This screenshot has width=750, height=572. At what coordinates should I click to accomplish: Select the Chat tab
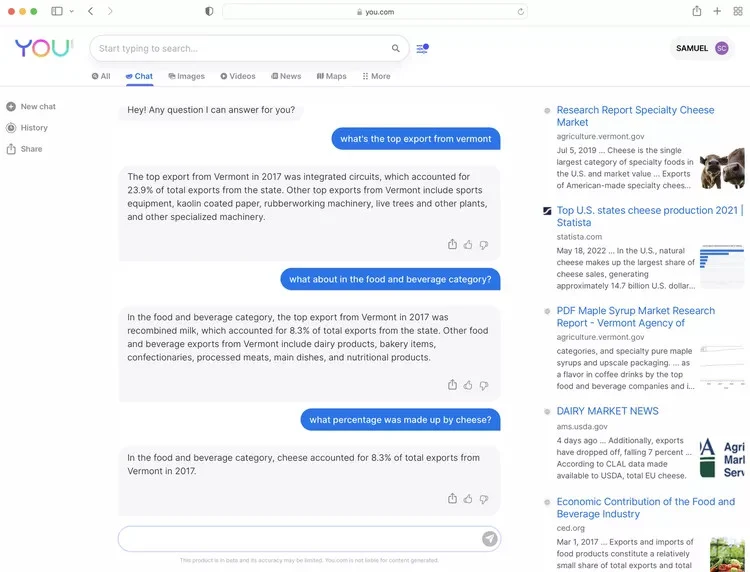pos(139,76)
